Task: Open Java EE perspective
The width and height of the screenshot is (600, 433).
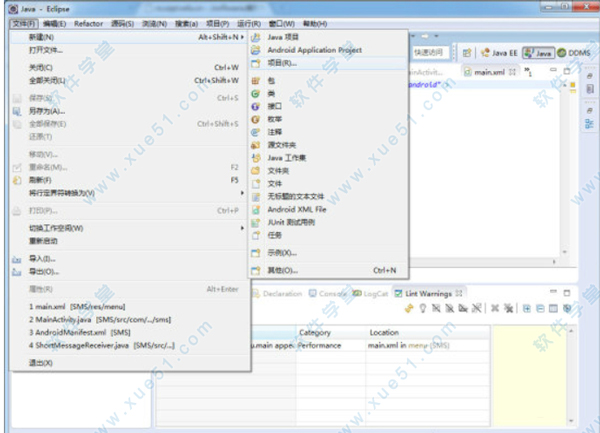Action: 499,53
